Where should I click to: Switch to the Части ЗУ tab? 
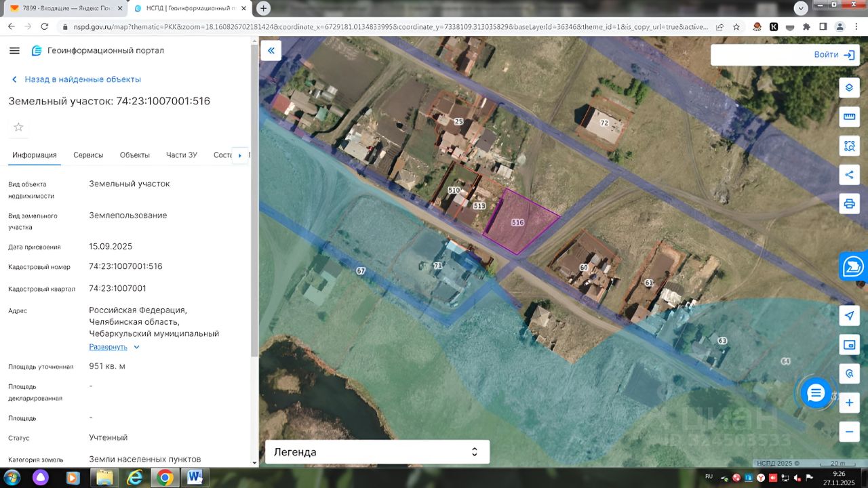[182, 155]
